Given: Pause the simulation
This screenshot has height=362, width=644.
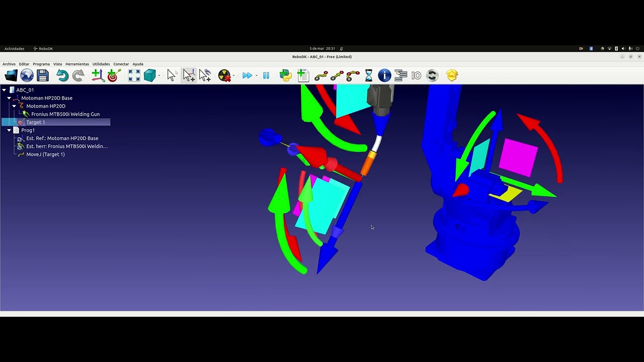Looking at the screenshot, I should click(x=266, y=75).
